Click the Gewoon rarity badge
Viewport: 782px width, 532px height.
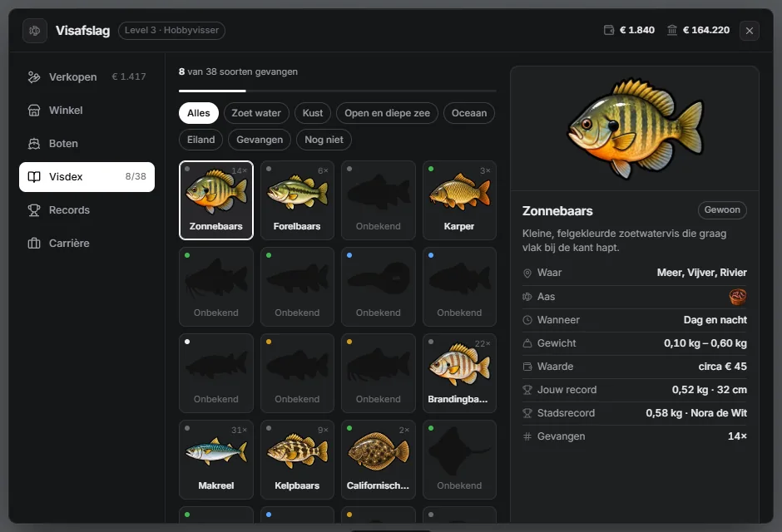(x=722, y=210)
